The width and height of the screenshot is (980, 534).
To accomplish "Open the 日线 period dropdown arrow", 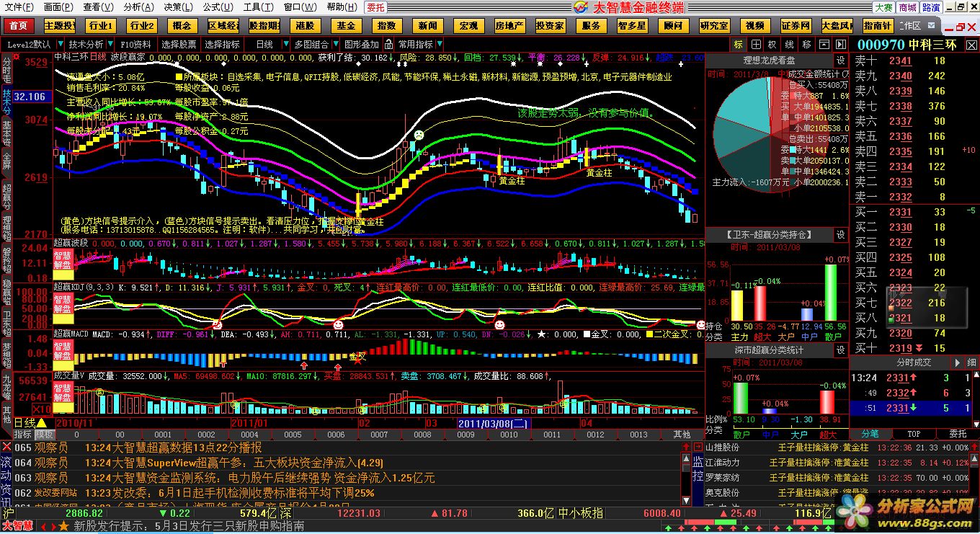I will [285, 44].
